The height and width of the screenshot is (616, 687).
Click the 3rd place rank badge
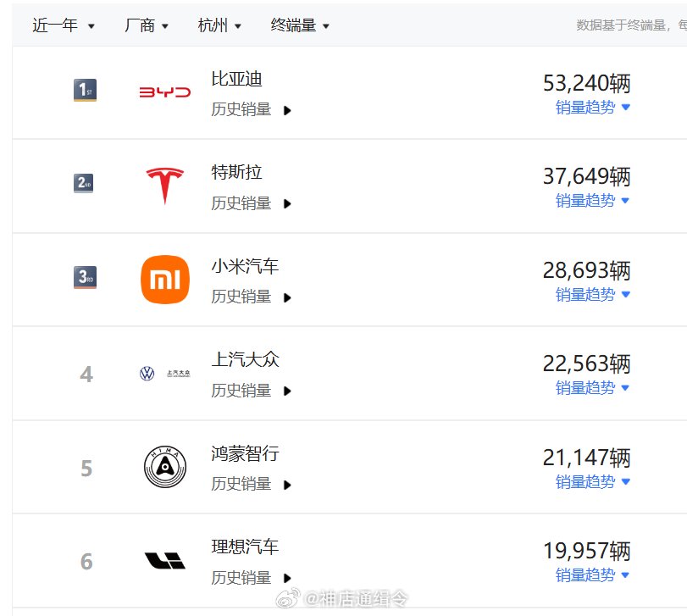[85, 277]
